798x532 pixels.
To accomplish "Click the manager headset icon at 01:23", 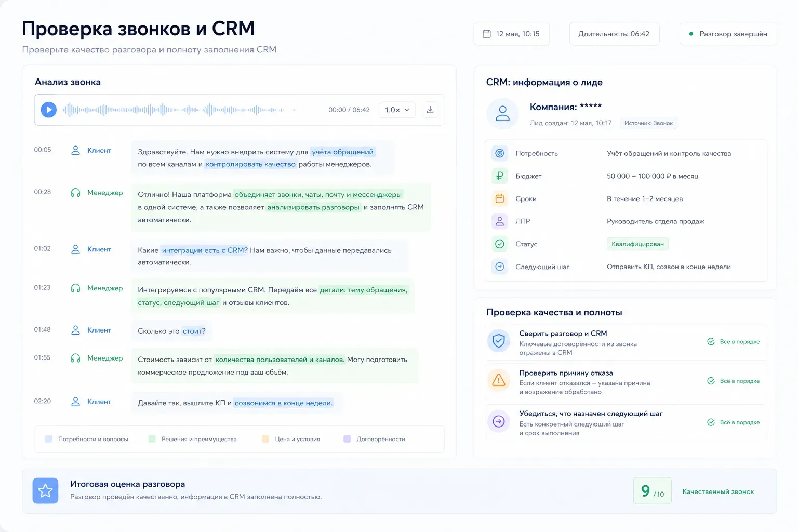I will coord(75,288).
